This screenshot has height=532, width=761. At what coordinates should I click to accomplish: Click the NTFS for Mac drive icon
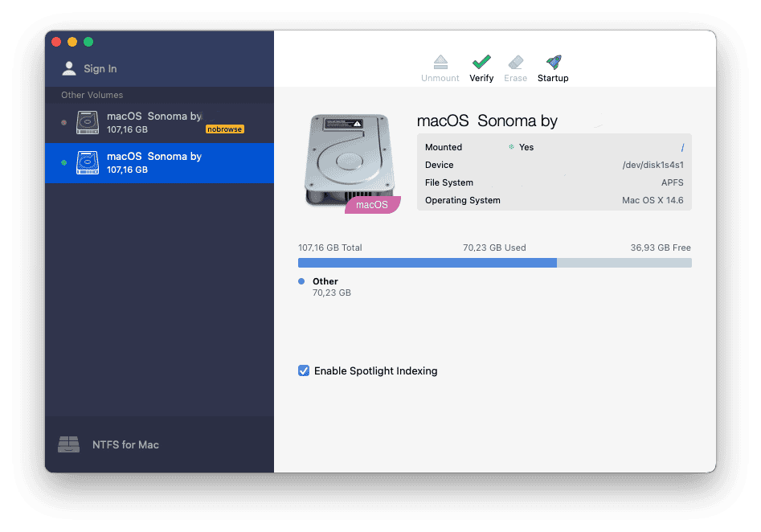[68, 444]
